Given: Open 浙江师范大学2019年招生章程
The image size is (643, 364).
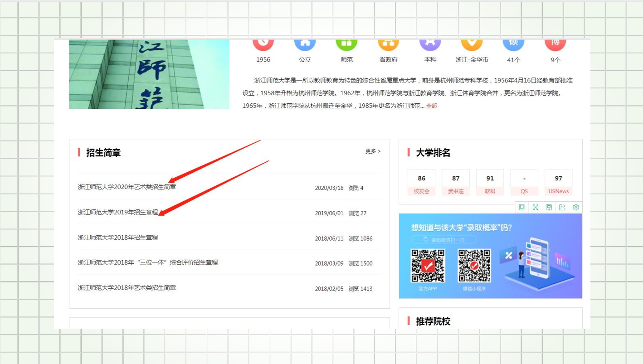Looking at the screenshot, I should [x=118, y=212].
